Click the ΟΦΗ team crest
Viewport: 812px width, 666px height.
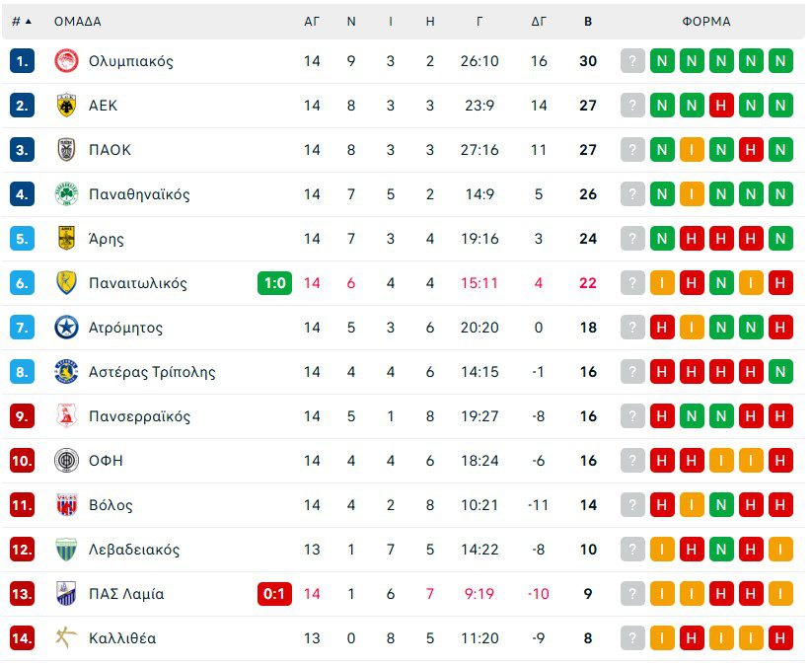tap(66, 461)
